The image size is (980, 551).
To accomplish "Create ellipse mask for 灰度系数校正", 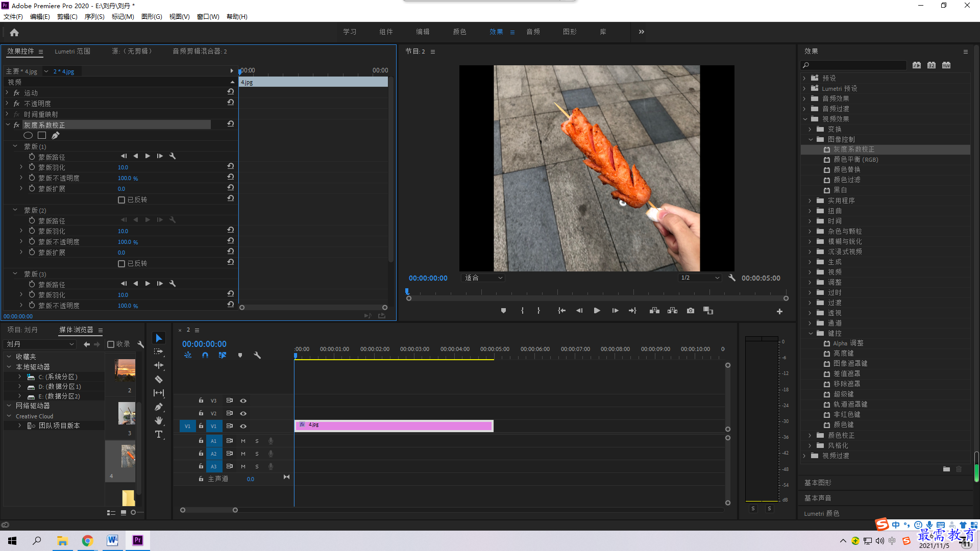I will 28,135.
